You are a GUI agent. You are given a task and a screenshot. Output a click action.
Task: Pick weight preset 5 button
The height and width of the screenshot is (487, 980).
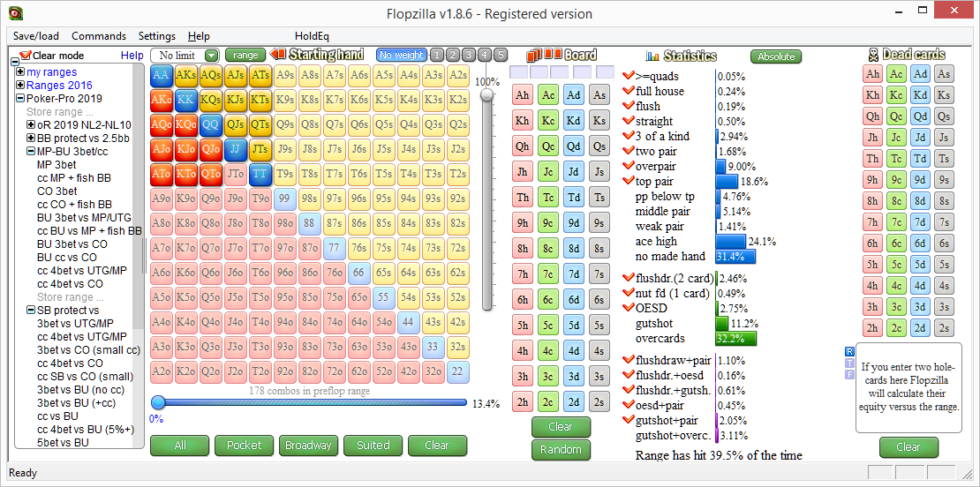500,55
